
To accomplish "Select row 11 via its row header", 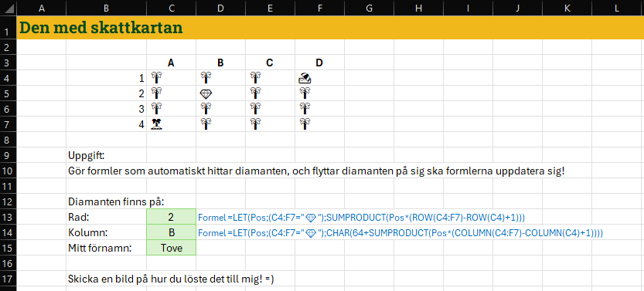I will (x=9, y=186).
